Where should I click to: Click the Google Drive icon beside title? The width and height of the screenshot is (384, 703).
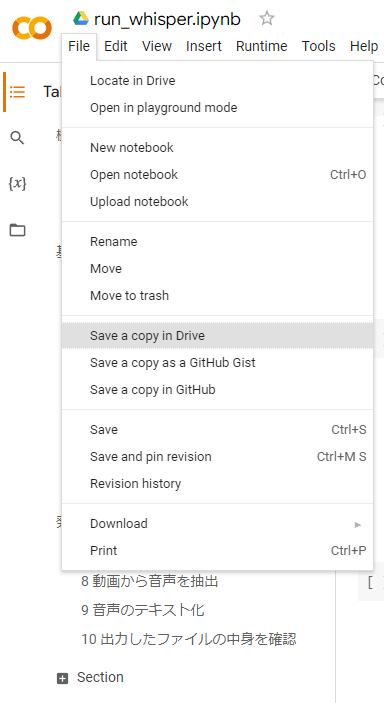81,19
